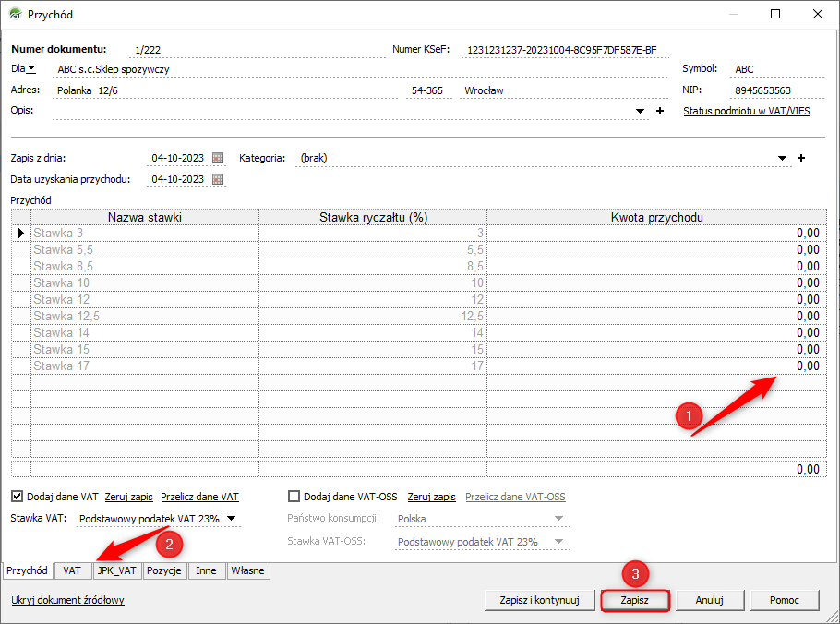Expand the Opis dropdown list
Screen dimensions: 840x624
(640, 112)
